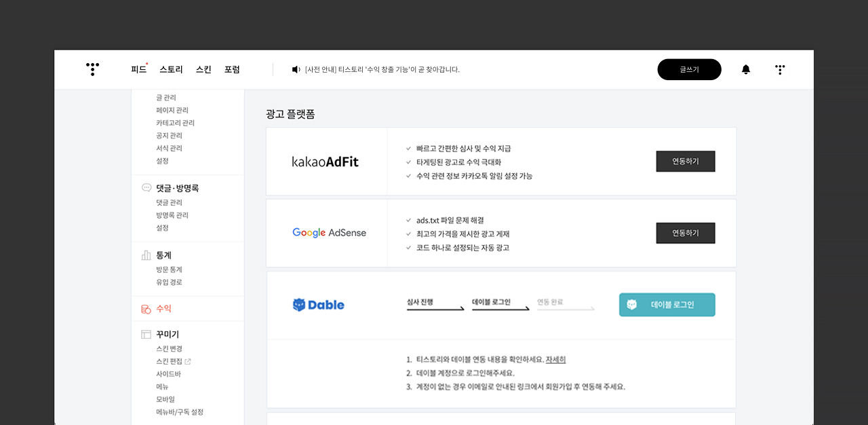Screen dimensions: 868x425
Task: Click the 댓글·방명록 speech bubble icon
Action: [x=146, y=188]
